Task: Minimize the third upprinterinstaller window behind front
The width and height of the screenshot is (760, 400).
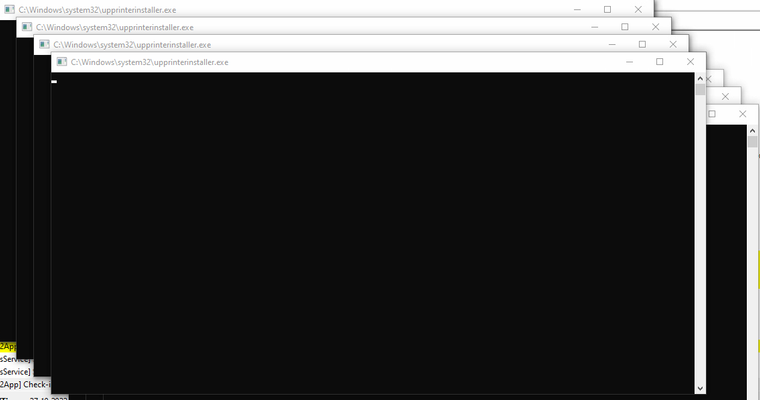Action: click(x=612, y=44)
